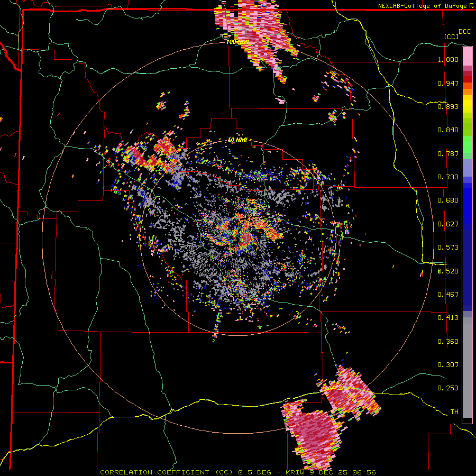The height and width of the screenshot is (476, 476).
Task: Click the 0.627 scale value
Action: click(x=448, y=224)
